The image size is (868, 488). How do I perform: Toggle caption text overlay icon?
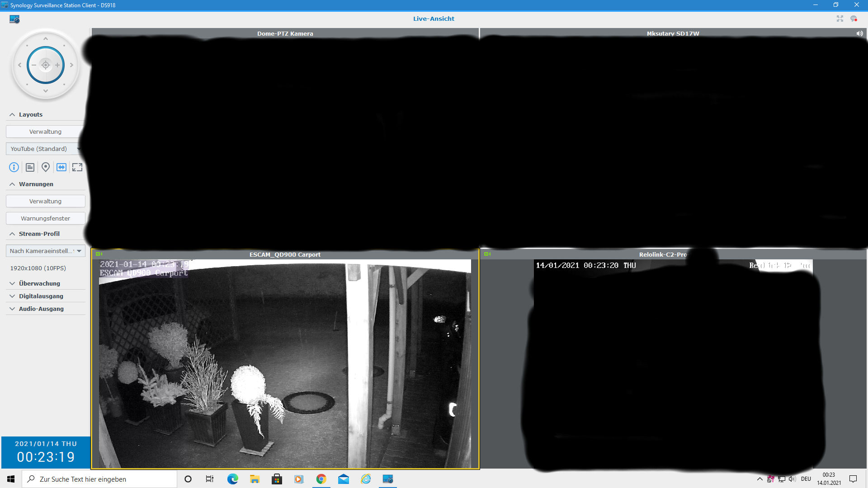(x=30, y=167)
